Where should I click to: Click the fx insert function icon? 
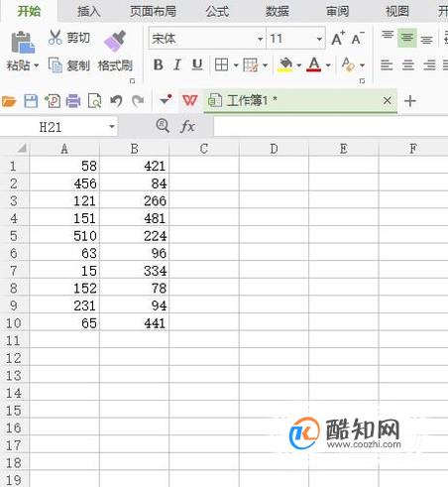(187, 126)
